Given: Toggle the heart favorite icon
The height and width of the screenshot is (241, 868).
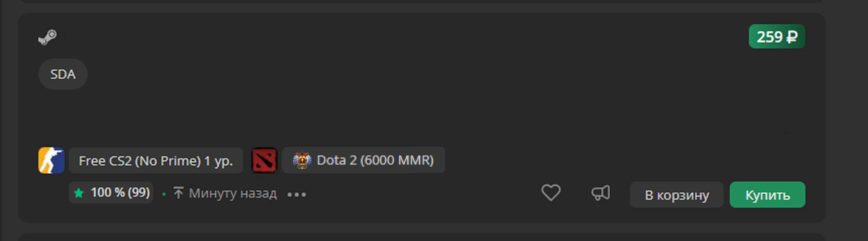Looking at the screenshot, I should (551, 193).
